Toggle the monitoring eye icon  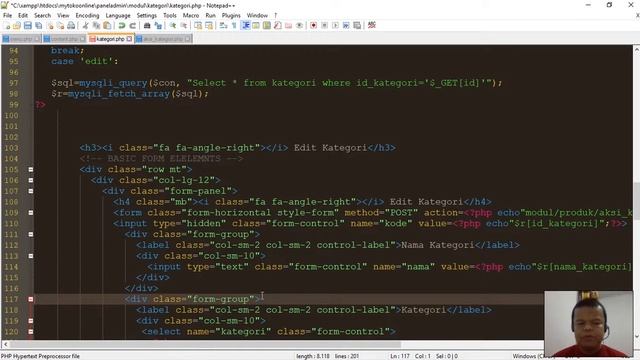[x=299, y=25]
